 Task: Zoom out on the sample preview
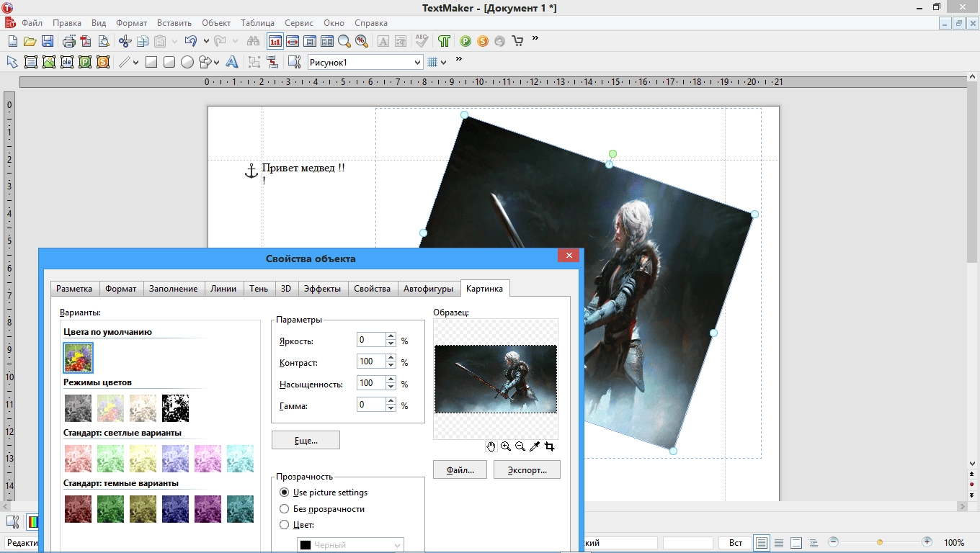click(x=520, y=446)
